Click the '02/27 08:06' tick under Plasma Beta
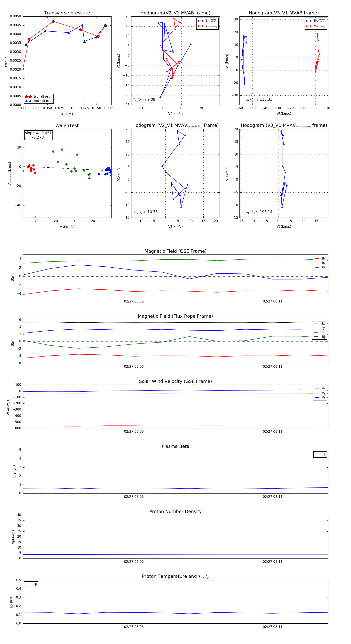The width and height of the screenshot is (351, 644). tap(134, 497)
